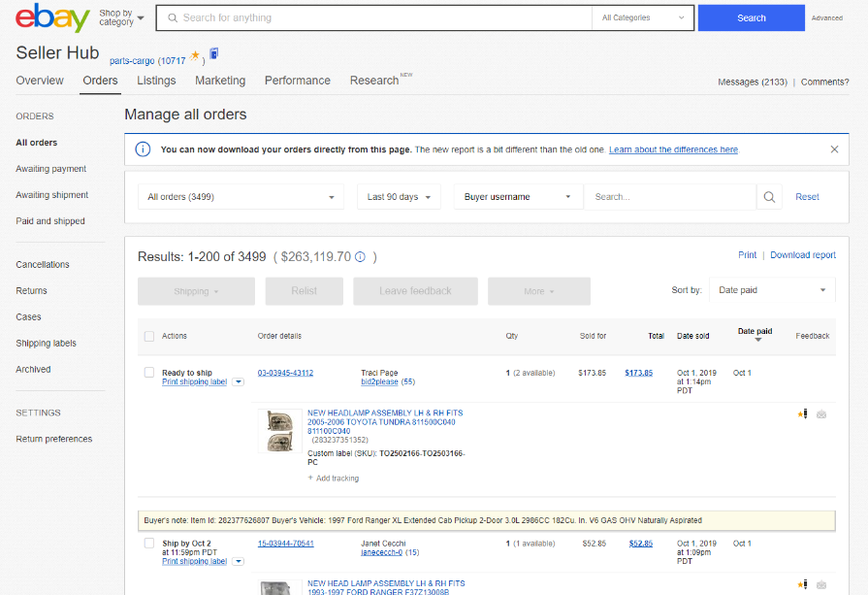The image size is (868, 595).
Task: Click the Toyota Tundra headlamp item thumbnail
Action: coord(279,430)
